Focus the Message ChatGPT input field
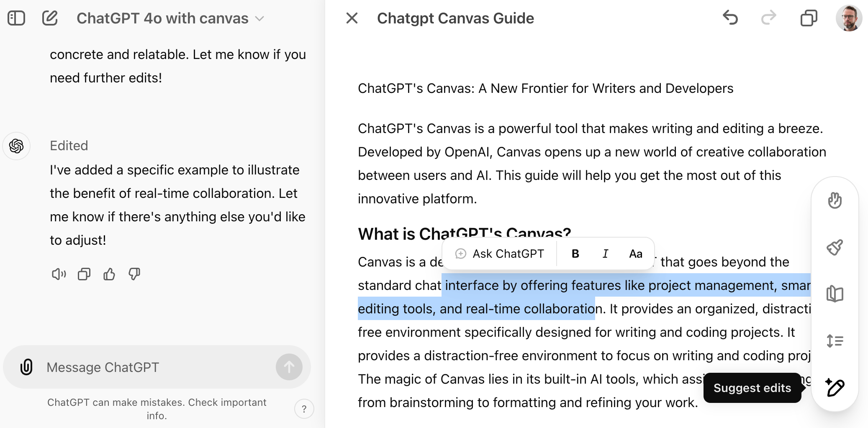The width and height of the screenshot is (868, 428). click(x=157, y=367)
